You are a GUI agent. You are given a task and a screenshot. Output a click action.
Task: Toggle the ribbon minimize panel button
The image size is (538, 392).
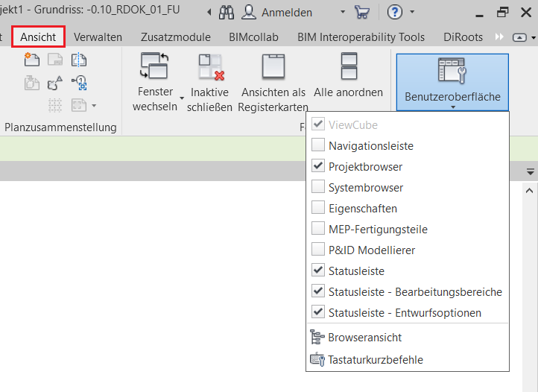click(519, 37)
